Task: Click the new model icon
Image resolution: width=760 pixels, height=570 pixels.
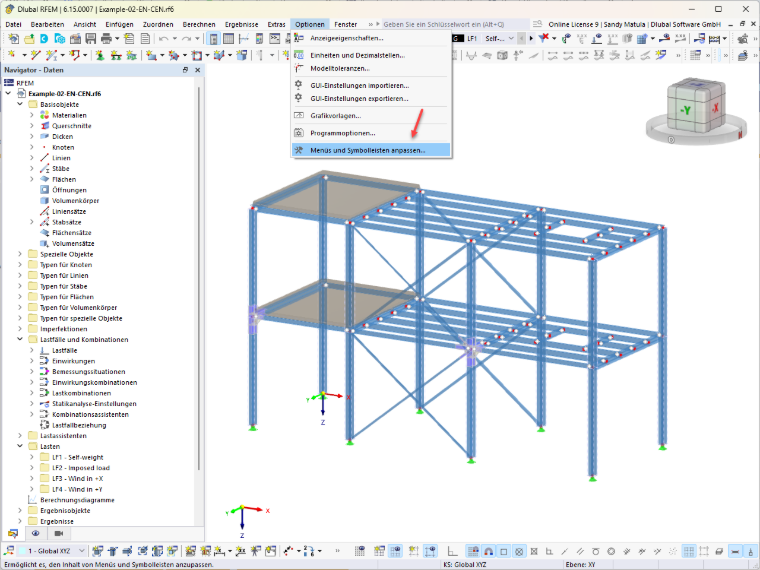Action: (x=14, y=38)
